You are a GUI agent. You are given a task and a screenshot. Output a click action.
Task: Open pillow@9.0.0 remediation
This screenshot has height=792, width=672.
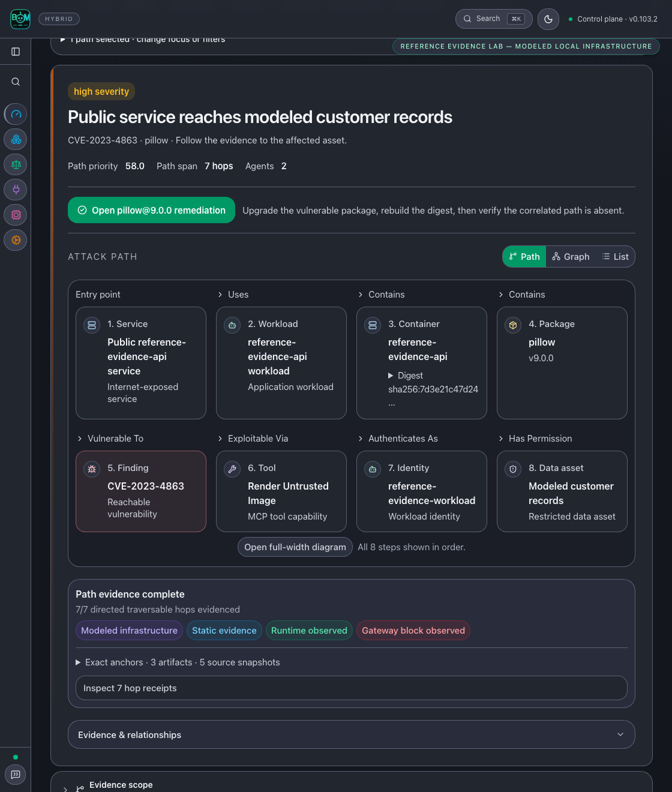(151, 210)
